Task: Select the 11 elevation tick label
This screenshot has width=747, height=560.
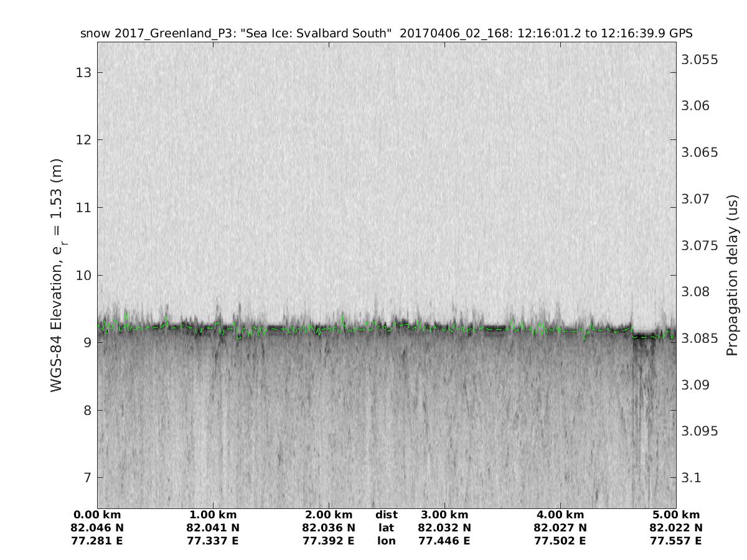Action: pyautogui.click(x=84, y=207)
